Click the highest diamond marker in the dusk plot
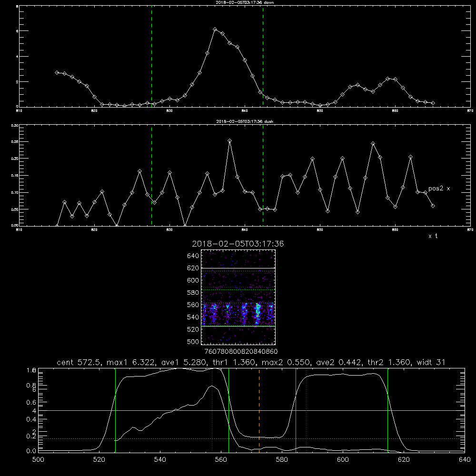 230,140
